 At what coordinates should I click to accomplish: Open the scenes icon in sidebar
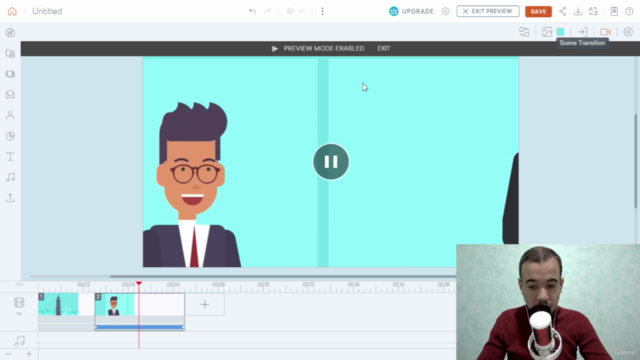pos(10,74)
